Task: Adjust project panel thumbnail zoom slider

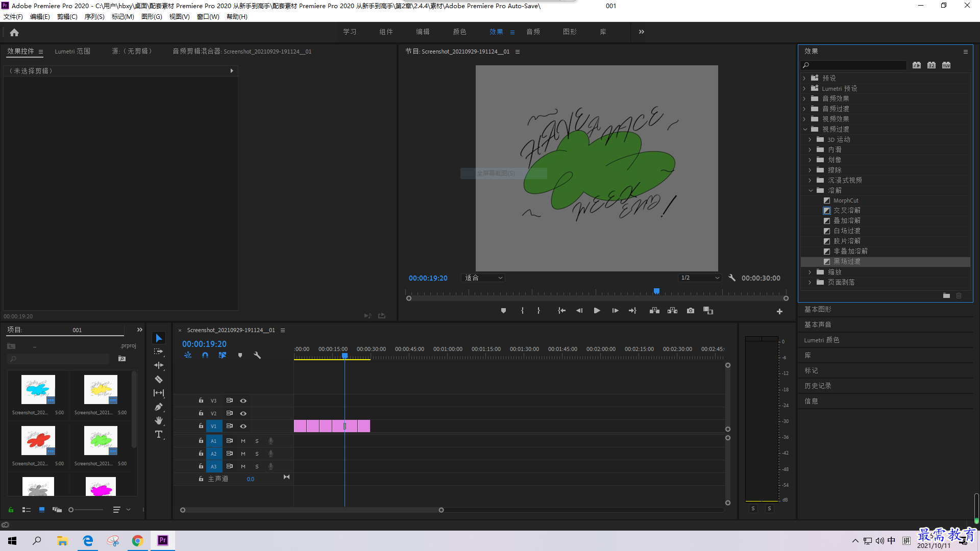Action: (71, 510)
